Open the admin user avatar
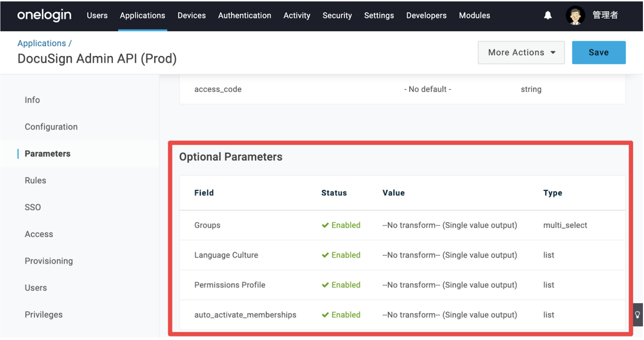This screenshot has width=644, height=340. [575, 16]
